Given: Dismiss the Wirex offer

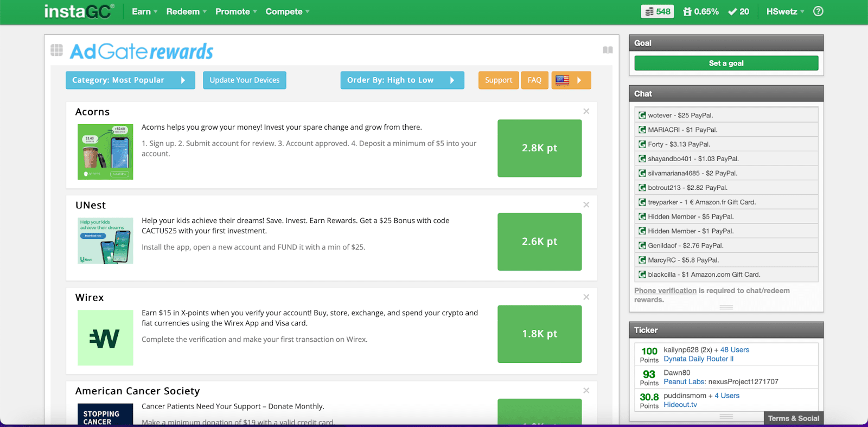Looking at the screenshot, I should pos(586,297).
